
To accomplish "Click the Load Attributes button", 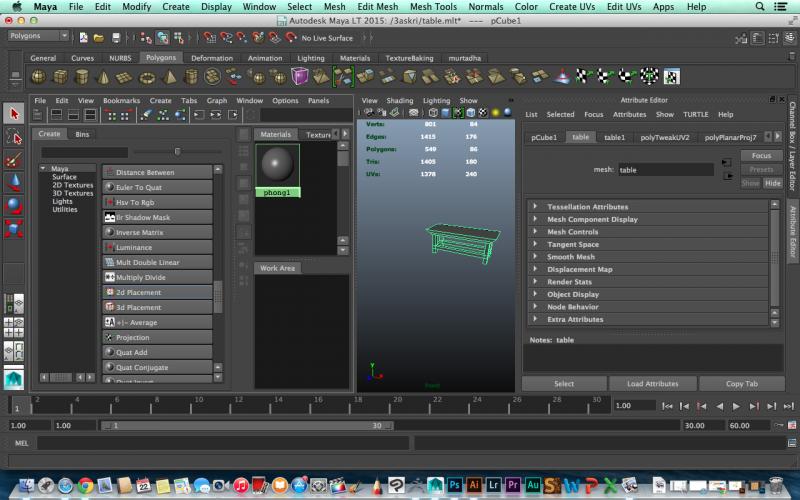I will pyautogui.click(x=653, y=384).
